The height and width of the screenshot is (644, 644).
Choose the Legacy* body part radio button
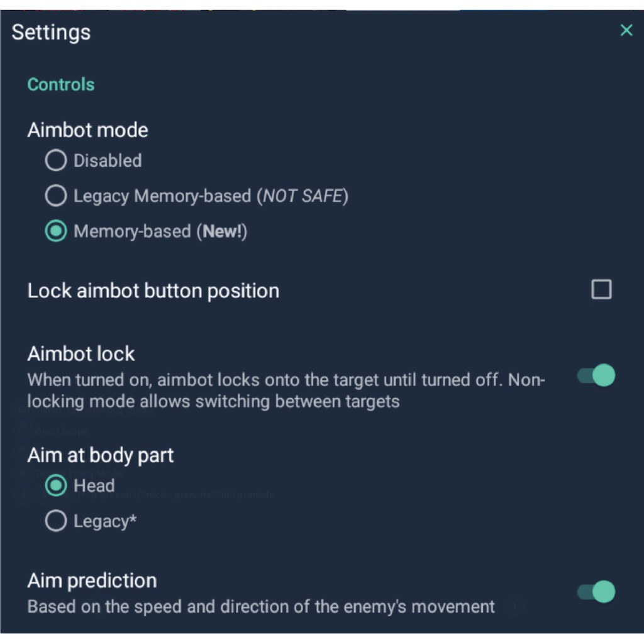(x=56, y=521)
